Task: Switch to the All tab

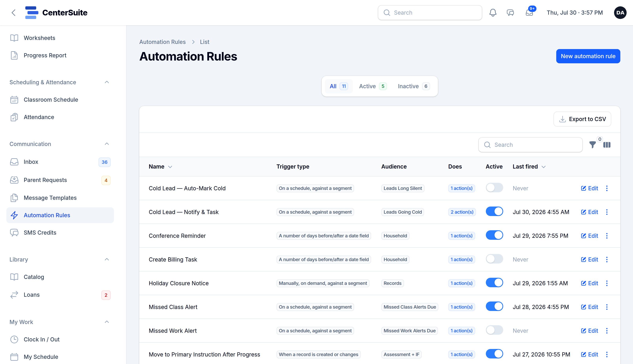Action: 339,86
